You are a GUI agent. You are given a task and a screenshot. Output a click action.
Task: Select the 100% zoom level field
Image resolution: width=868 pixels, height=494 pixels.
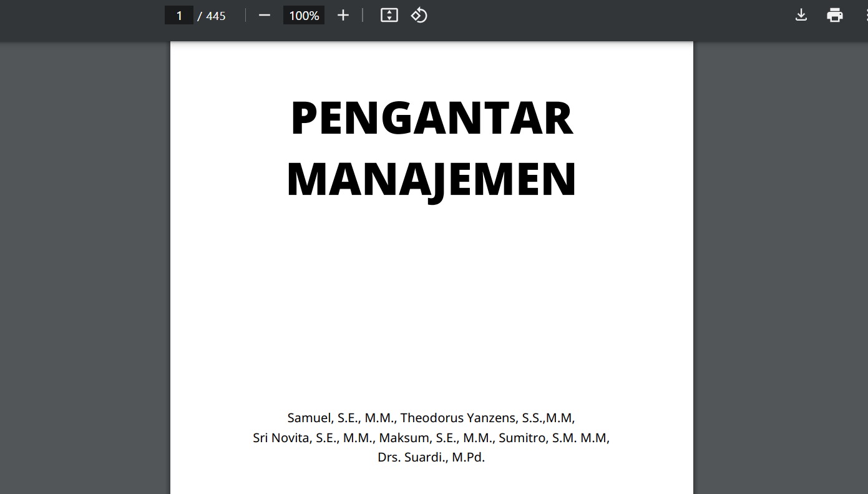[x=304, y=16]
